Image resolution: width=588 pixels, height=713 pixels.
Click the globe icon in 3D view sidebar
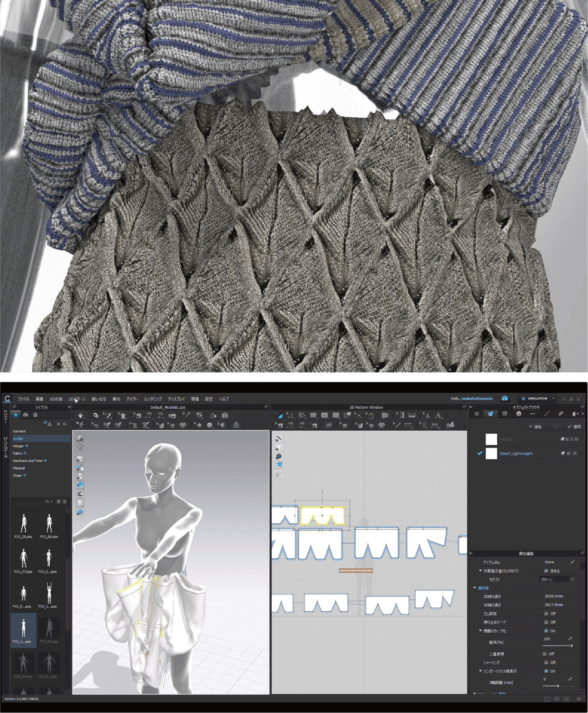click(80, 512)
